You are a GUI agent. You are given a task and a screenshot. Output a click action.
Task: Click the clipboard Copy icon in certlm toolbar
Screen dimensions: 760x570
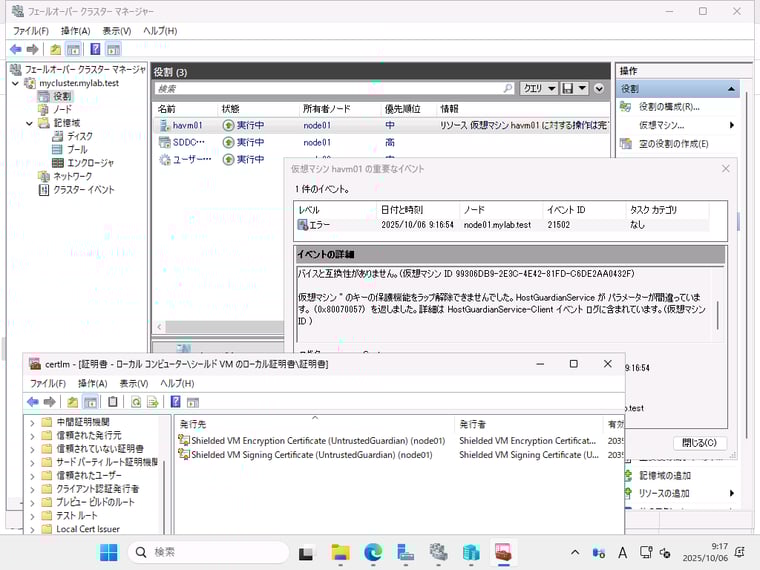click(x=113, y=402)
